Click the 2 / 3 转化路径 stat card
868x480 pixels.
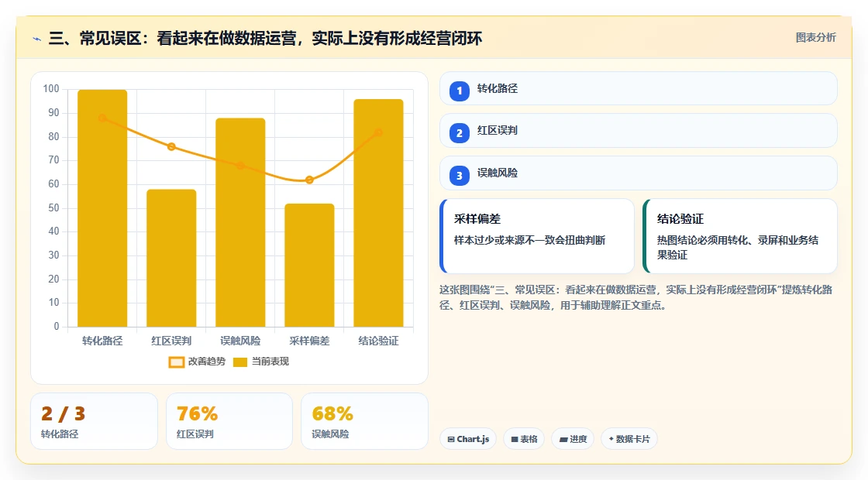[94, 421]
